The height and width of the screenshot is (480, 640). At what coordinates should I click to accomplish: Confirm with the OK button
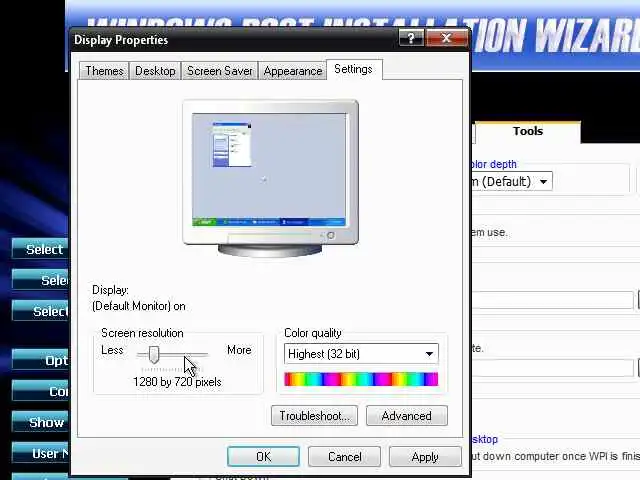[263, 456]
